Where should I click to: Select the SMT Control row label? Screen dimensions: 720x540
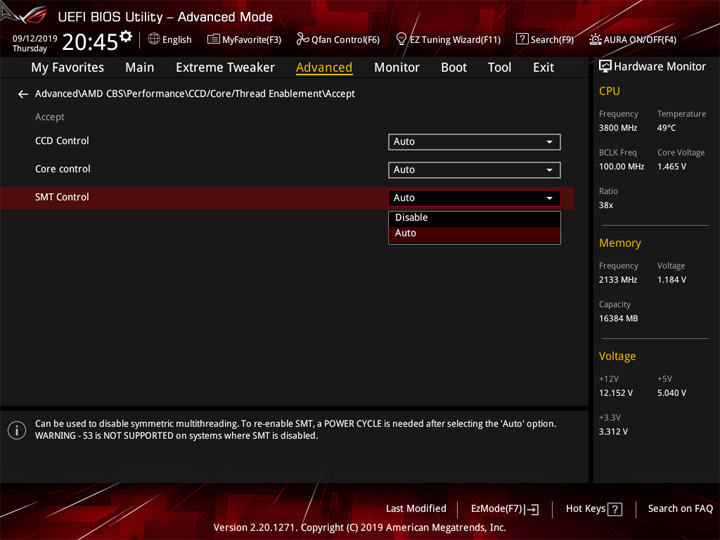(x=62, y=197)
